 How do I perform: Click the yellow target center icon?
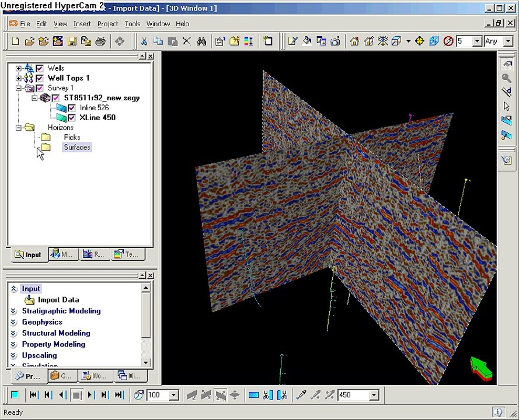click(420, 41)
